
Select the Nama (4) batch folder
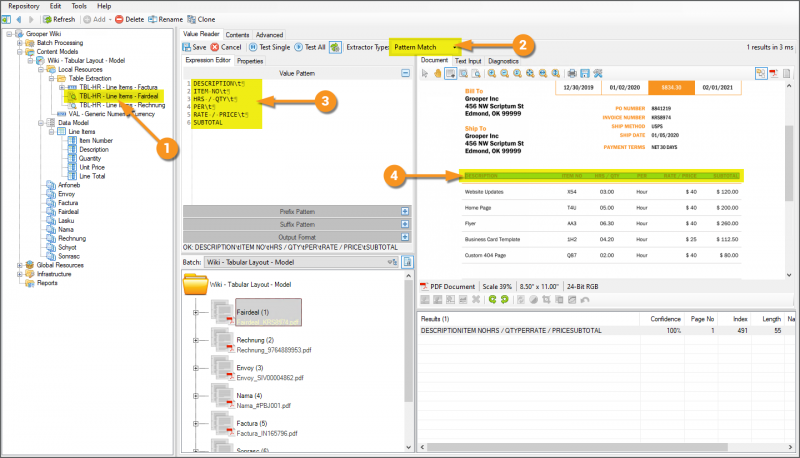coord(249,395)
